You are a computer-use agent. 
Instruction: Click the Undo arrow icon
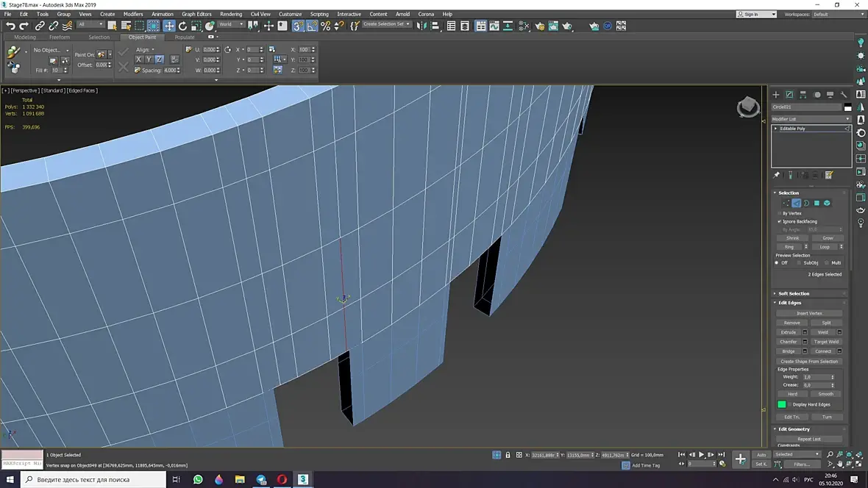point(10,26)
